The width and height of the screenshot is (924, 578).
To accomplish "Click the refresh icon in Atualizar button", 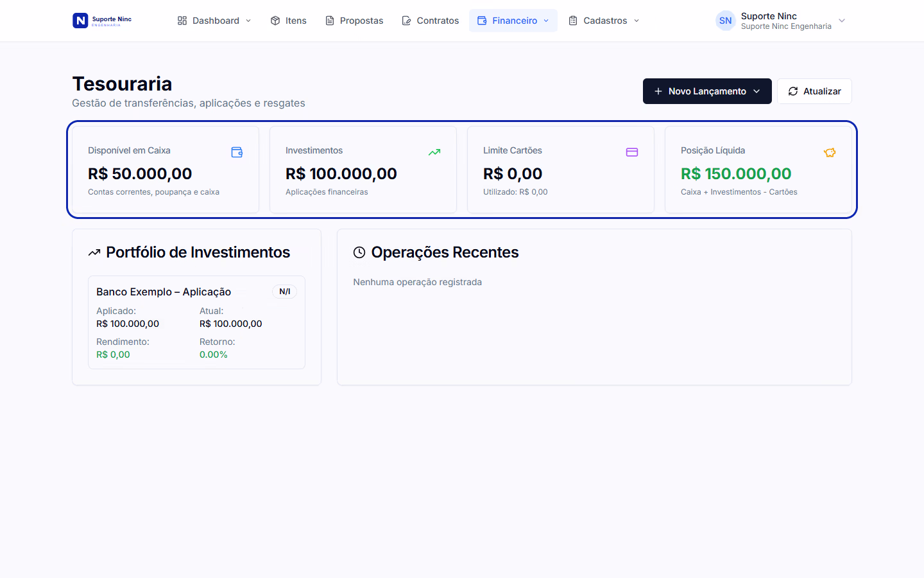I will pos(793,91).
